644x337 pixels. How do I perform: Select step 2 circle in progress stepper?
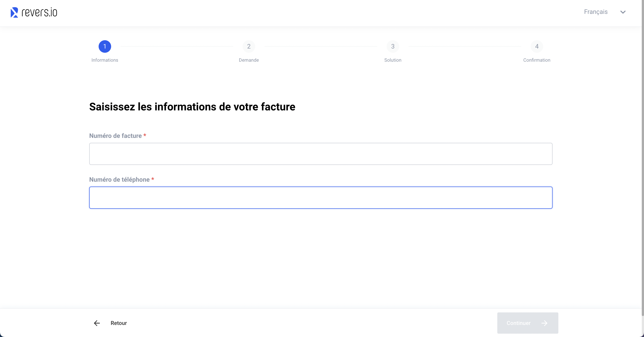[249, 46]
